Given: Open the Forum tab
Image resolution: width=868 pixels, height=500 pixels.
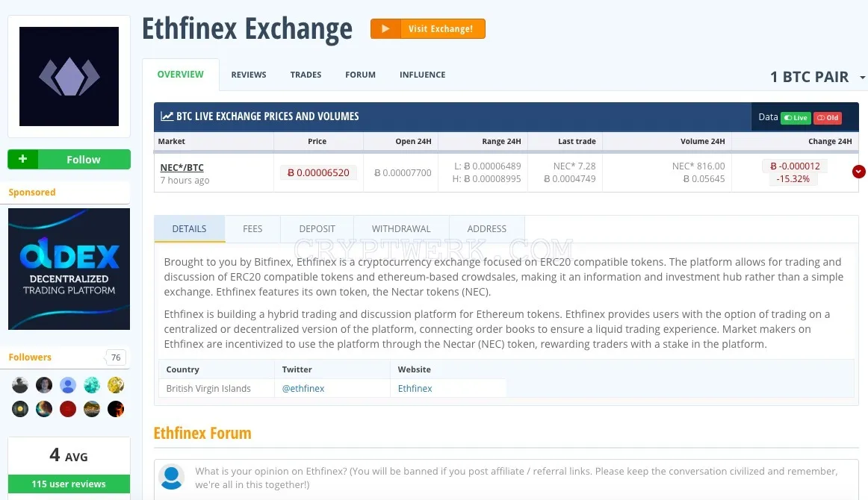Looking at the screenshot, I should [360, 75].
